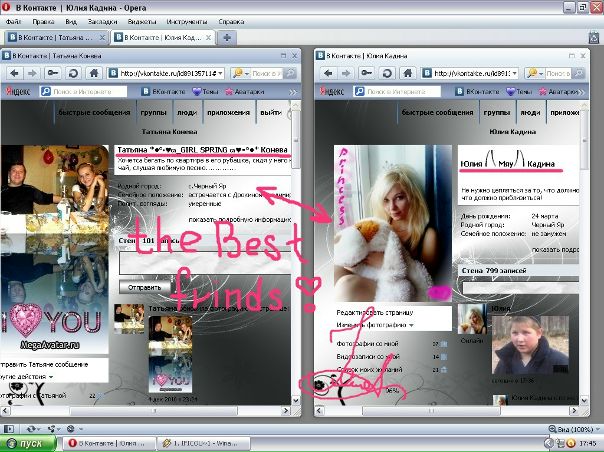Click the password wand key icon in left window
The width and height of the screenshot is (604, 452).
53,73
